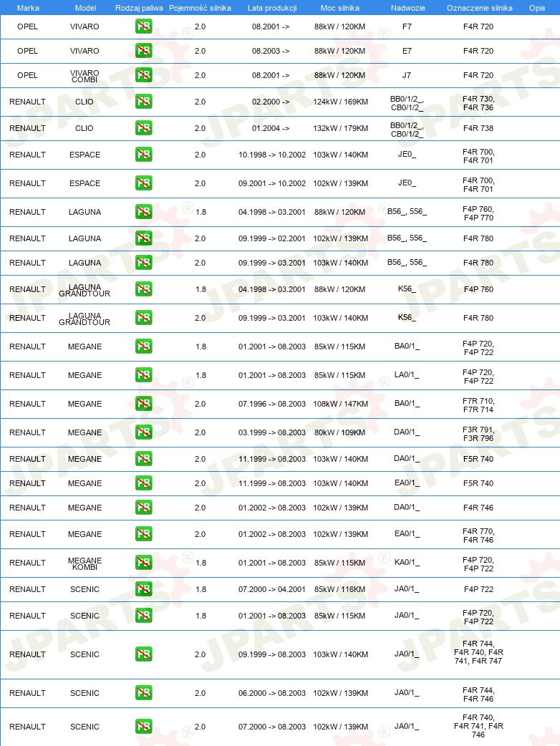This screenshot has width=560, height=746.
Task: Click the fuel icon for the Scenic 103kW / 140KM row
Action: [x=144, y=654]
